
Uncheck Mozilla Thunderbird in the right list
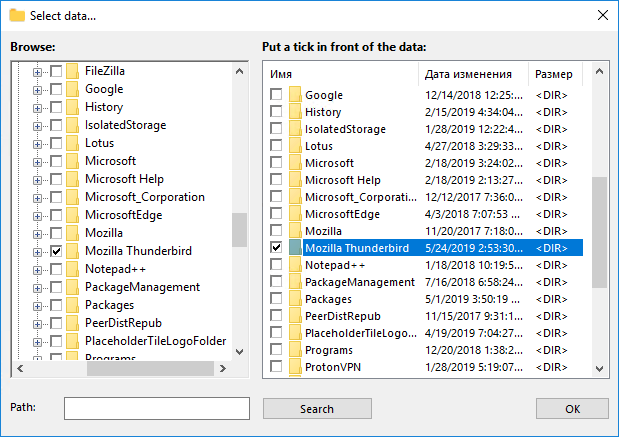pyautogui.click(x=276, y=247)
